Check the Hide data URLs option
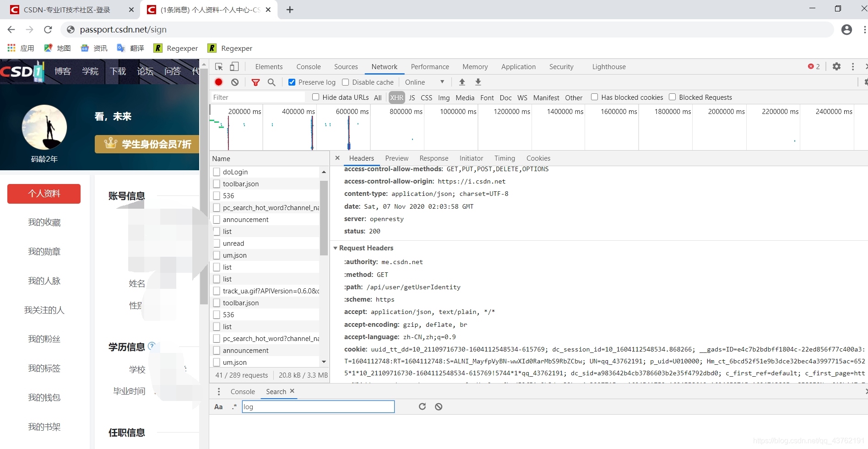Viewport: 868px width, 449px height. tap(315, 97)
